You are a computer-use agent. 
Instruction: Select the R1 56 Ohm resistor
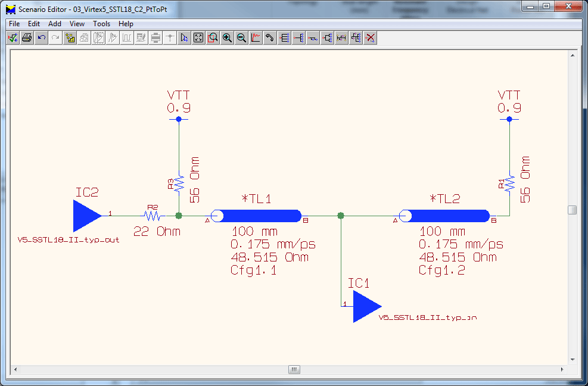click(x=509, y=184)
